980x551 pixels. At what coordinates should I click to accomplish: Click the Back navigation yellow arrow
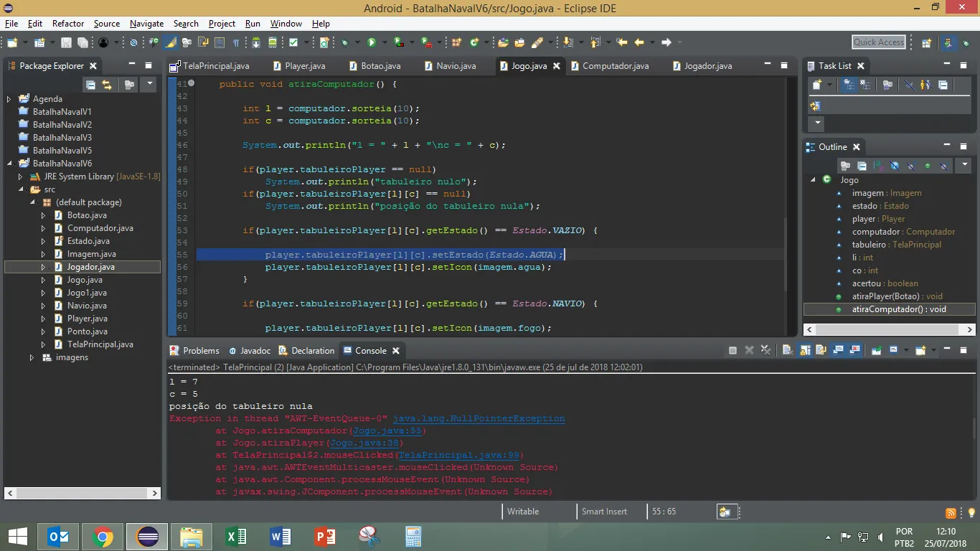[639, 42]
